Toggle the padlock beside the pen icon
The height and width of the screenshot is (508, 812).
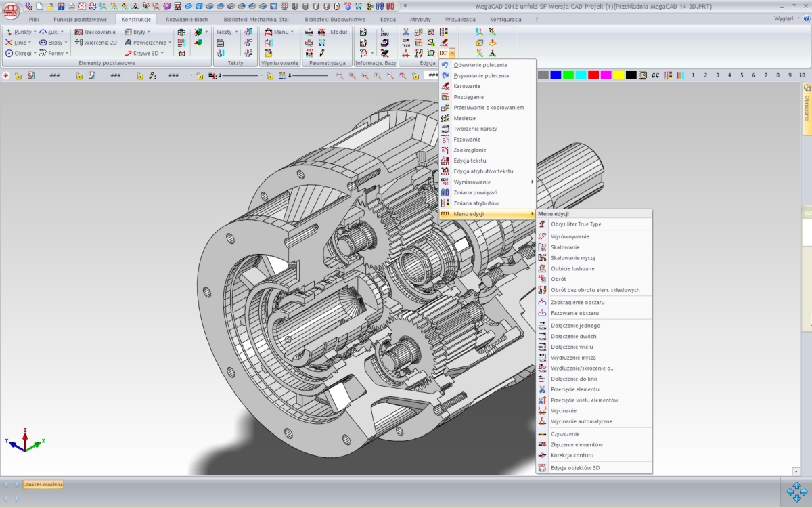coord(139,75)
